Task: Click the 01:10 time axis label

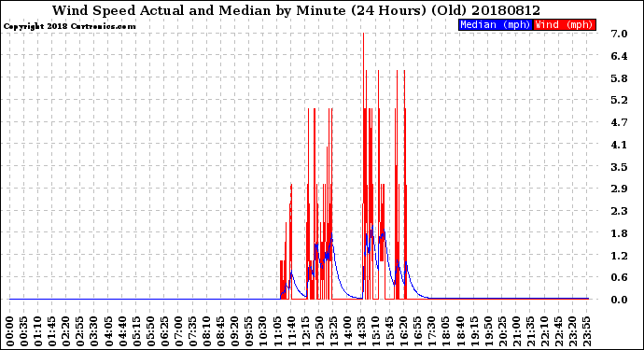Action: point(37,331)
